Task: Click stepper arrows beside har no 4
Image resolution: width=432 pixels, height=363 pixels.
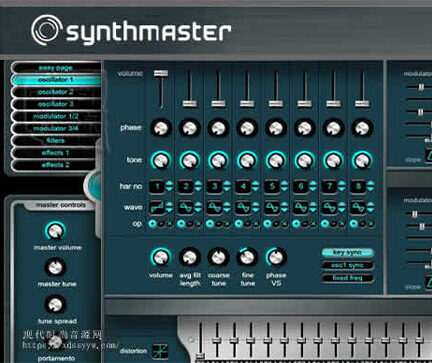Action: click(x=255, y=186)
